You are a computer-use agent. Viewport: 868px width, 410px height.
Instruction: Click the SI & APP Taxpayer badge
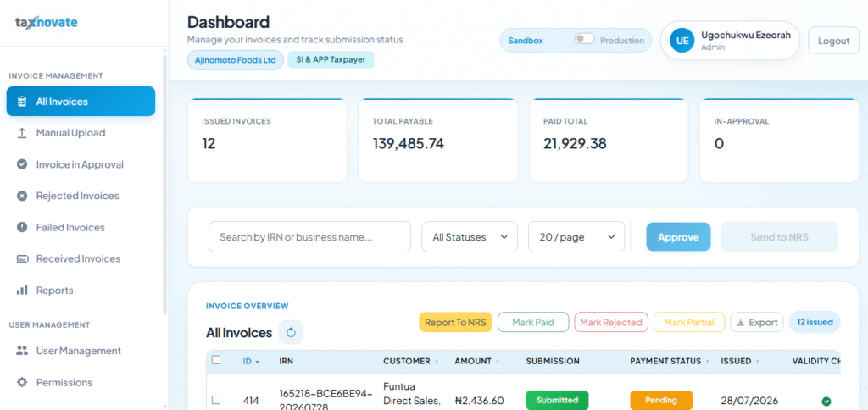pos(331,60)
